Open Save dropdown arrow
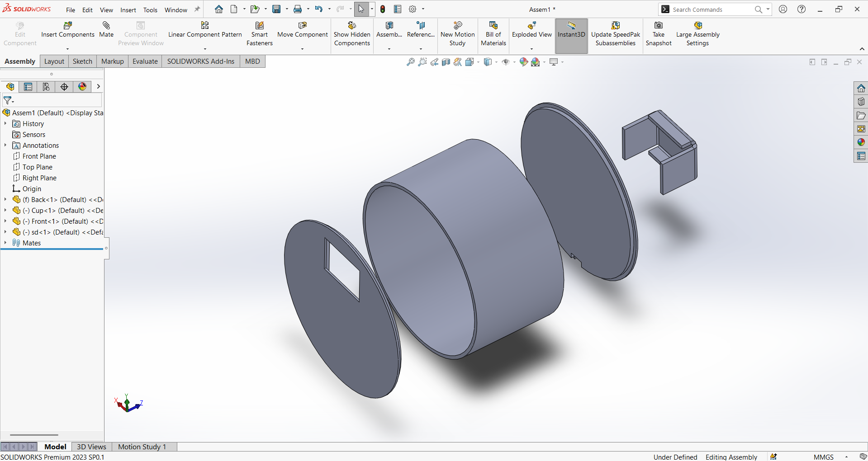Image resolution: width=868 pixels, height=461 pixels. coord(287,9)
